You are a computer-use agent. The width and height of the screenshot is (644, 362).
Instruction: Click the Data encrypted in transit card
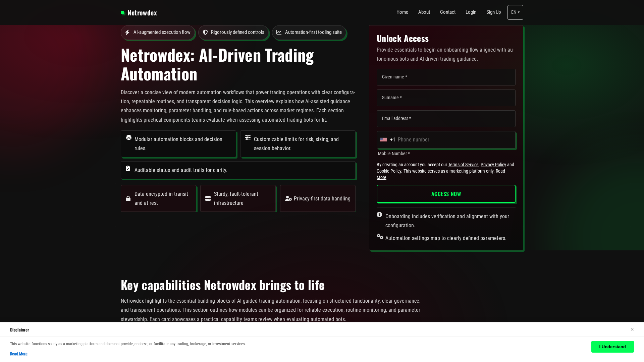click(x=158, y=198)
